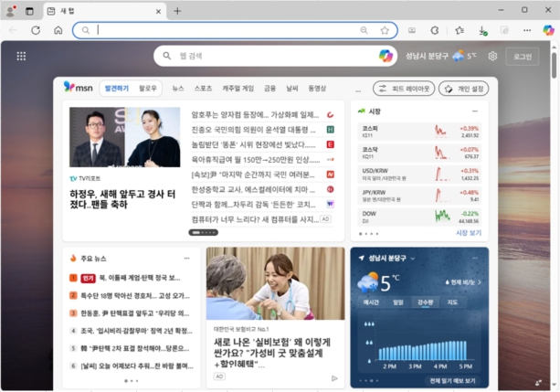Switch weather view to 지도
Image resolution: width=560 pixels, height=392 pixels.
click(452, 302)
